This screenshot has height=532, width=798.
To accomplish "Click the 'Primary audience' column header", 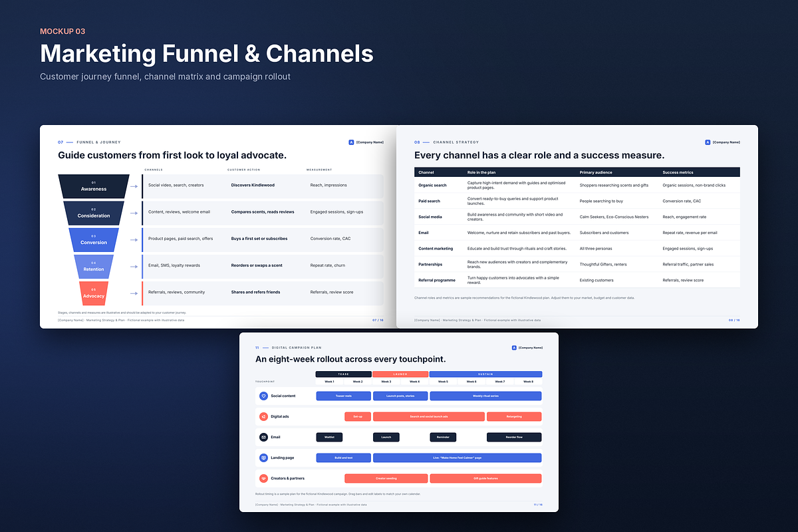I will point(596,172).
